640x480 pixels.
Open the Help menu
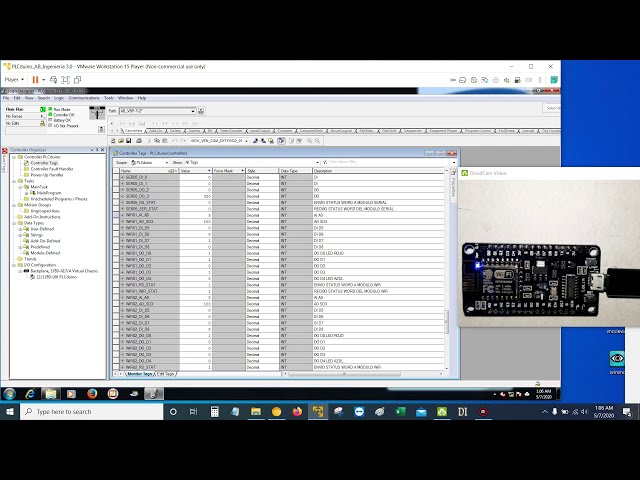coord(142,98)
